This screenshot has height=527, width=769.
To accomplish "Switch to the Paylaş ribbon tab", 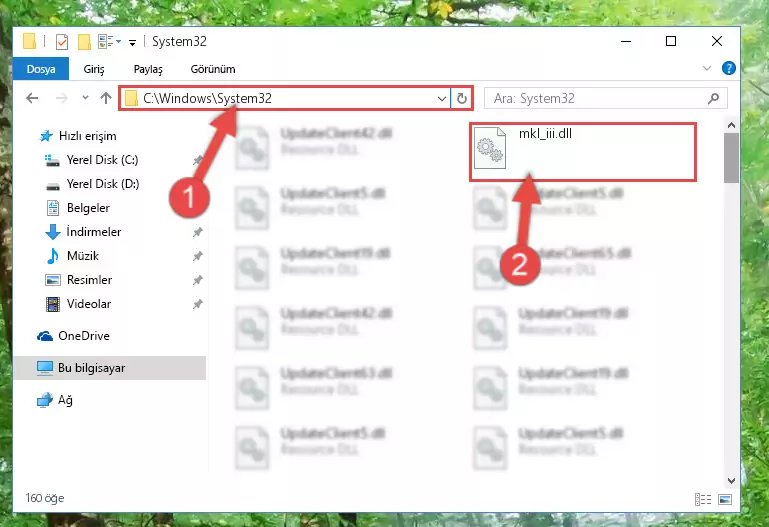I will (x=148, y=69).
